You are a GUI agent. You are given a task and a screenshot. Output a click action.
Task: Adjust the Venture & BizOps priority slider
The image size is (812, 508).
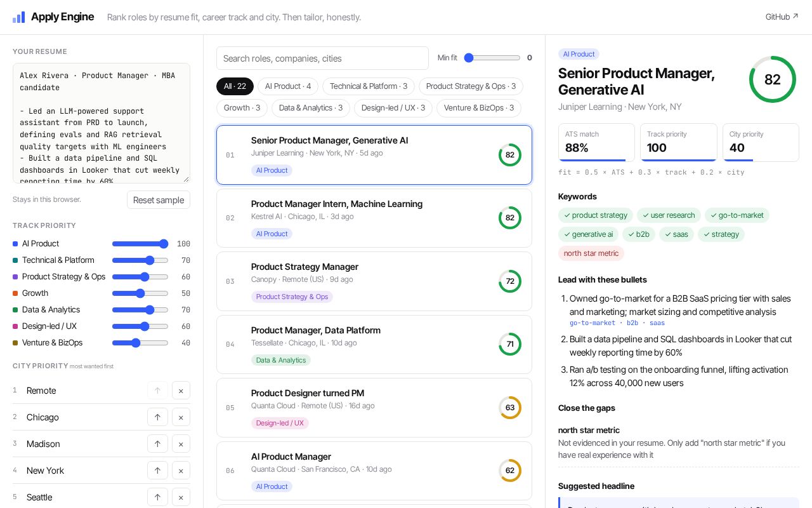coord(140,343)
